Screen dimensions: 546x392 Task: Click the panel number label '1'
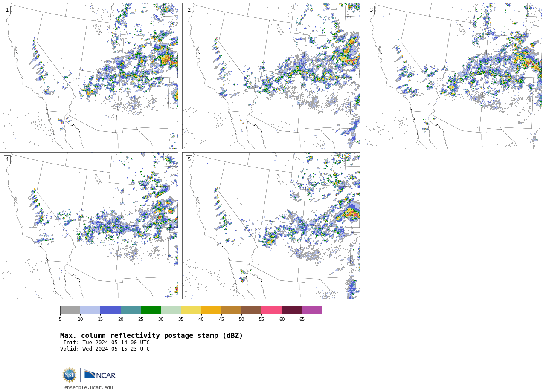pos(7,10)
